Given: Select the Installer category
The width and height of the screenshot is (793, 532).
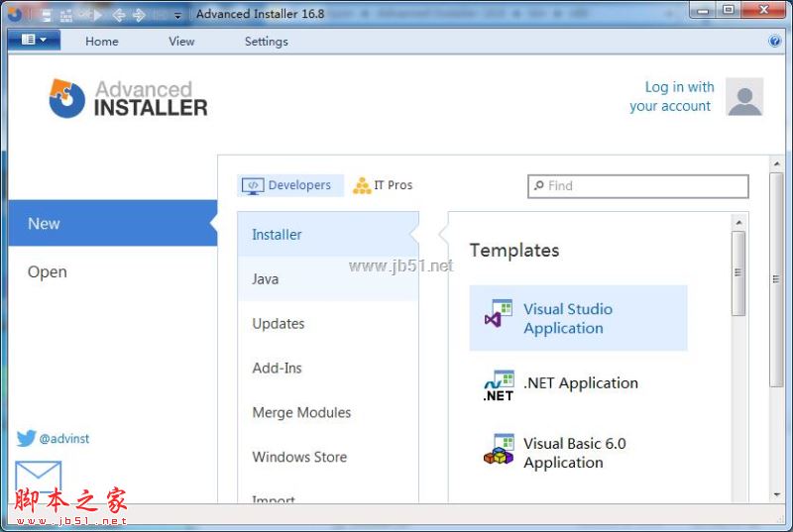Looking at the screenshot, I should pyautogui.click(x=328, y=235).
